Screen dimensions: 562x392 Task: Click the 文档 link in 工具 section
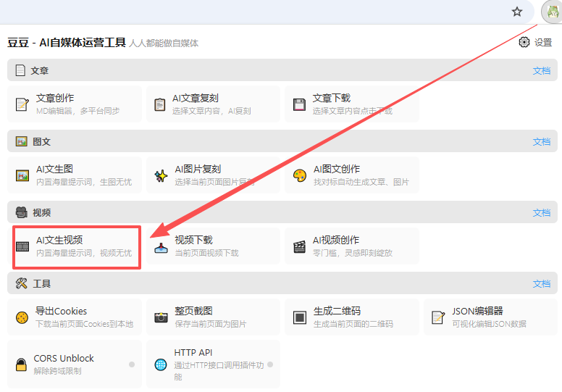(541, 284)
